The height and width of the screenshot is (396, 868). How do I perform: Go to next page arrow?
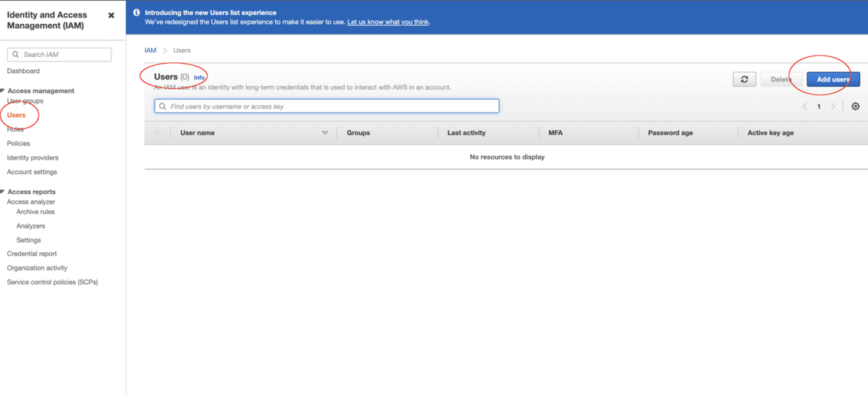833,106
